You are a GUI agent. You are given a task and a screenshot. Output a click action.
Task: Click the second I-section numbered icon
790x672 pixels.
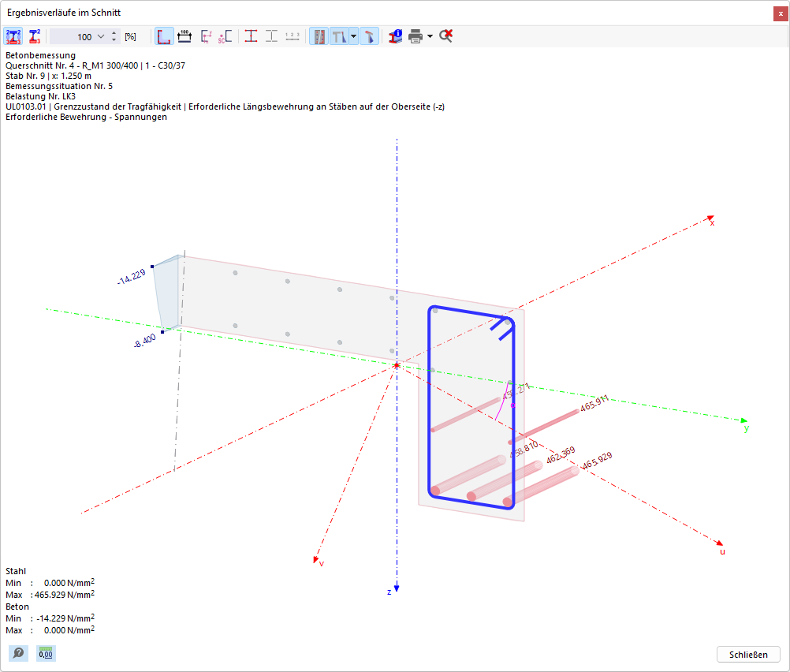click(x=34, y=36)
